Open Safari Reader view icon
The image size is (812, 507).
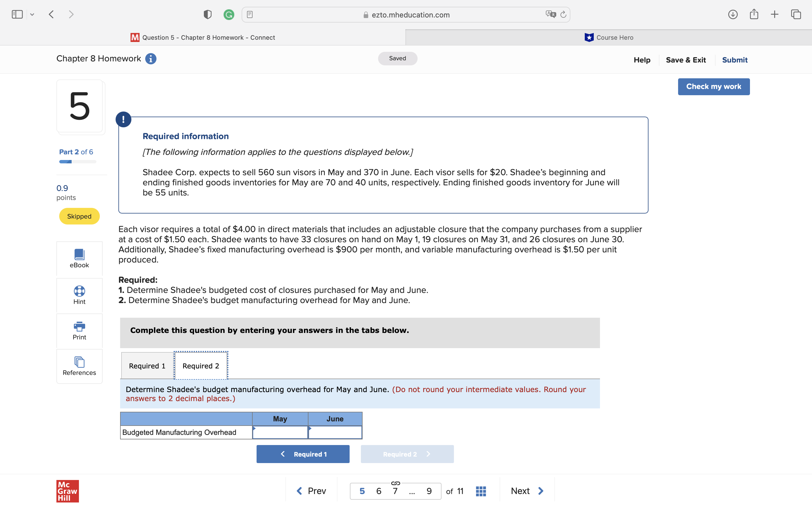point(250,14)
